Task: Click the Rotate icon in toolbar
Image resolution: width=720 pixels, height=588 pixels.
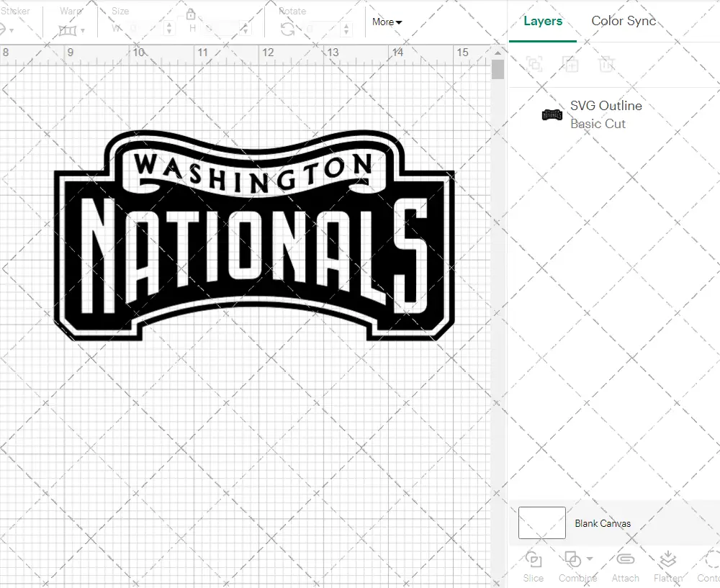Action: point(287,29)
